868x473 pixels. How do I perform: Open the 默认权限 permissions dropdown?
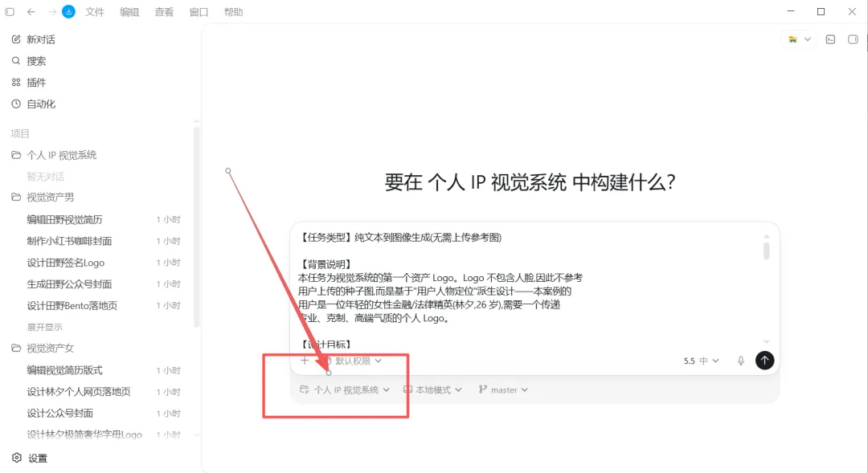[x=353, y=361]
